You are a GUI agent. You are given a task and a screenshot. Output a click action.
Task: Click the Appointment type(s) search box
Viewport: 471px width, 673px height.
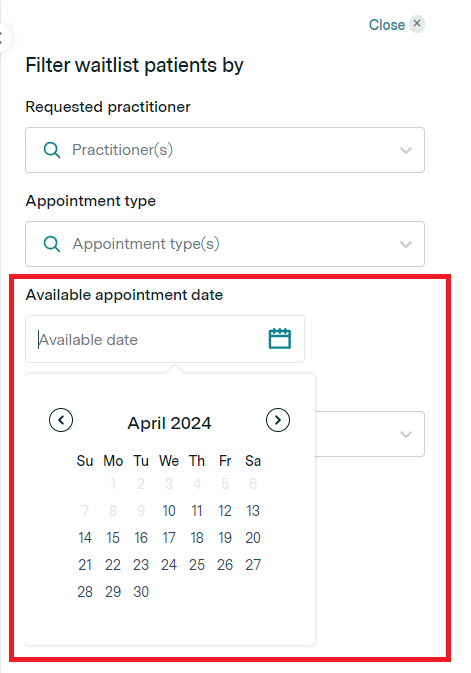225,244
